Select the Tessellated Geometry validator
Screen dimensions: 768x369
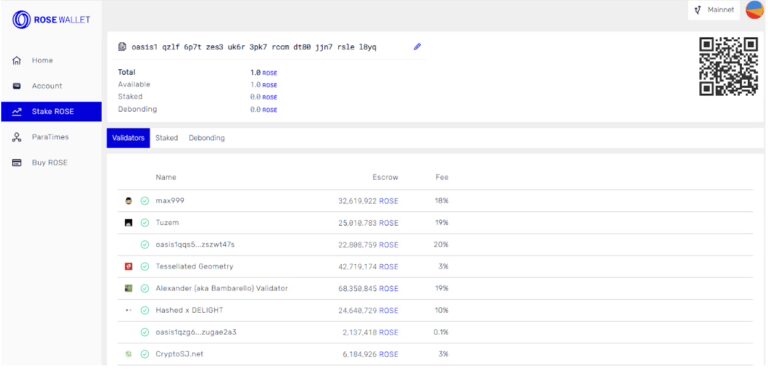(435, 267)
